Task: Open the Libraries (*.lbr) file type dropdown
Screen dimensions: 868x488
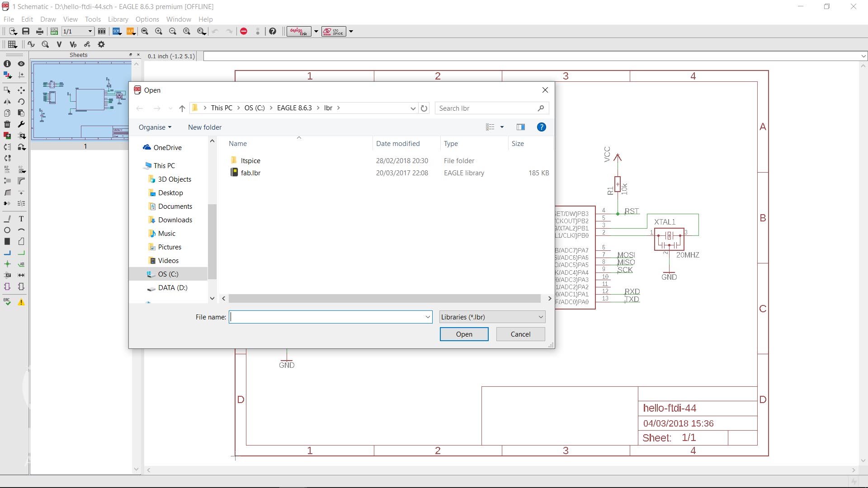Action: [492, 317]
